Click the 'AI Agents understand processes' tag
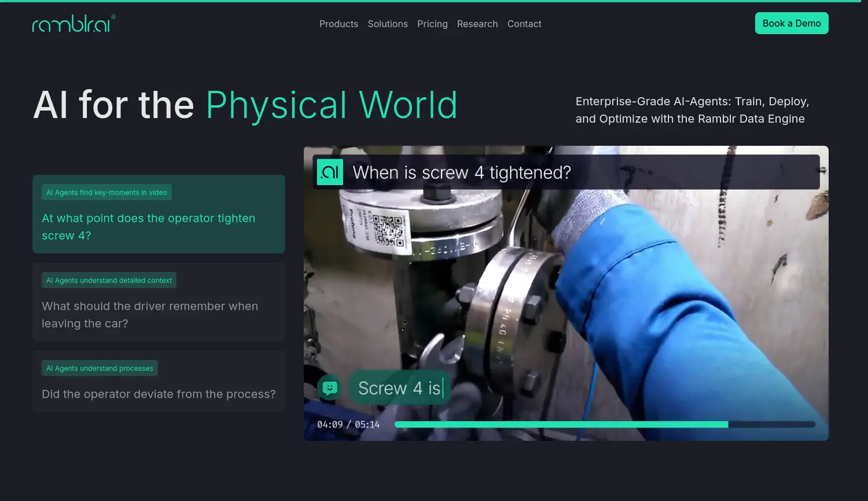Screen dimensions: 868x501 point(100,369)
